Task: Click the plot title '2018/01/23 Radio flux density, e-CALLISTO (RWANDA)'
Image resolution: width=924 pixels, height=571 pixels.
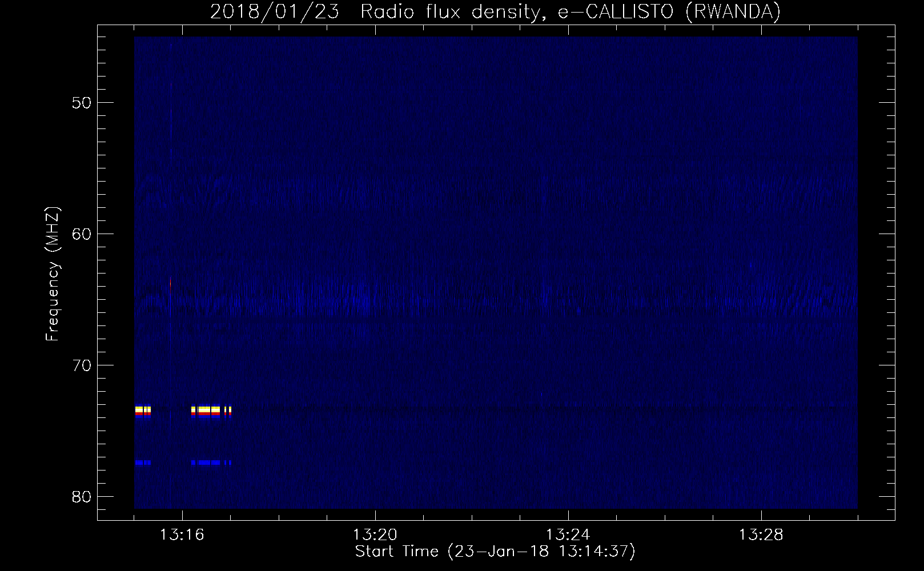Action: pyautogui.click(x=495, y=11)
